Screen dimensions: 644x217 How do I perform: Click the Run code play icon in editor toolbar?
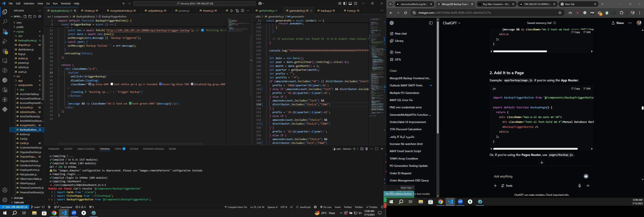[x=232, y=11]
